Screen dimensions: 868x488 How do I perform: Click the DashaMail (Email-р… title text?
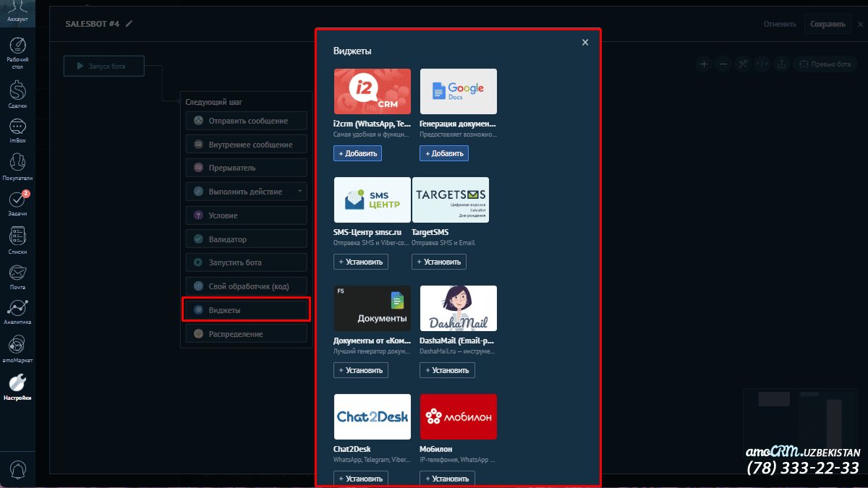pos(458,341)
